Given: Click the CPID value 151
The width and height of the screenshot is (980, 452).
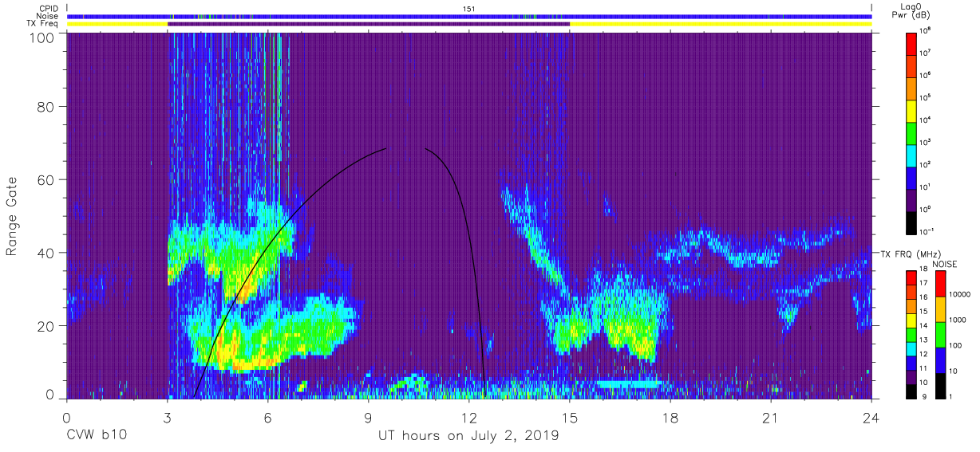Looking at the screenshot, I should (468, 9).
